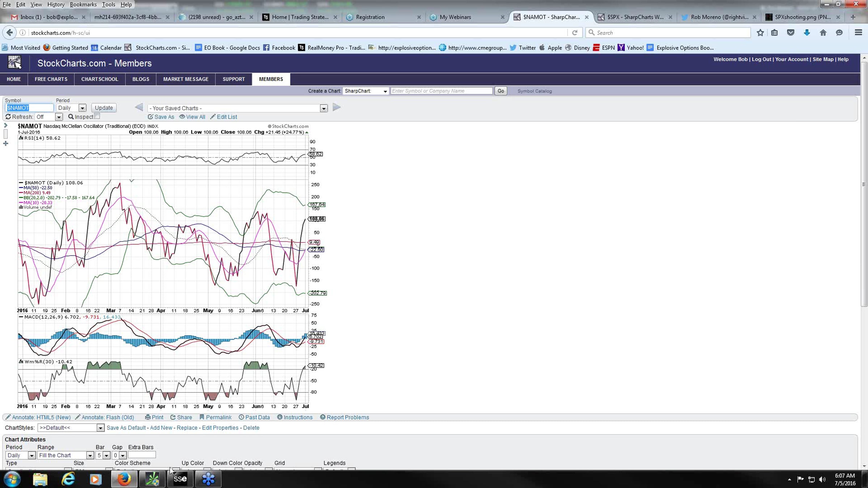Click the Firefox reload page icon
868x488 pixels.
point(574,33)
